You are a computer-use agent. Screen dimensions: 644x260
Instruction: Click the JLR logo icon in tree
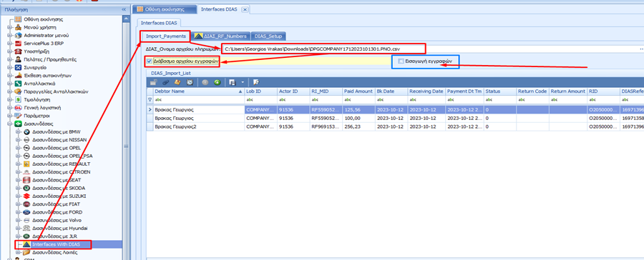[26, 236]
